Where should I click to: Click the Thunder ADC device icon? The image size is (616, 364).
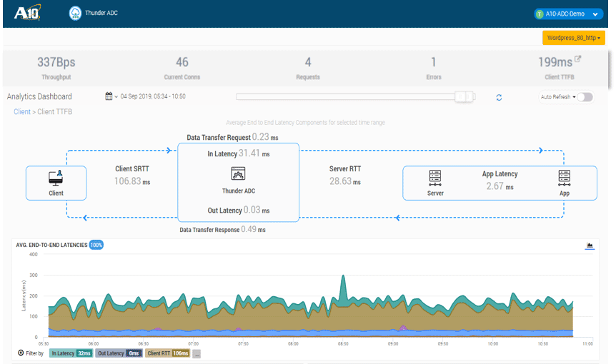tap(238, 173)
